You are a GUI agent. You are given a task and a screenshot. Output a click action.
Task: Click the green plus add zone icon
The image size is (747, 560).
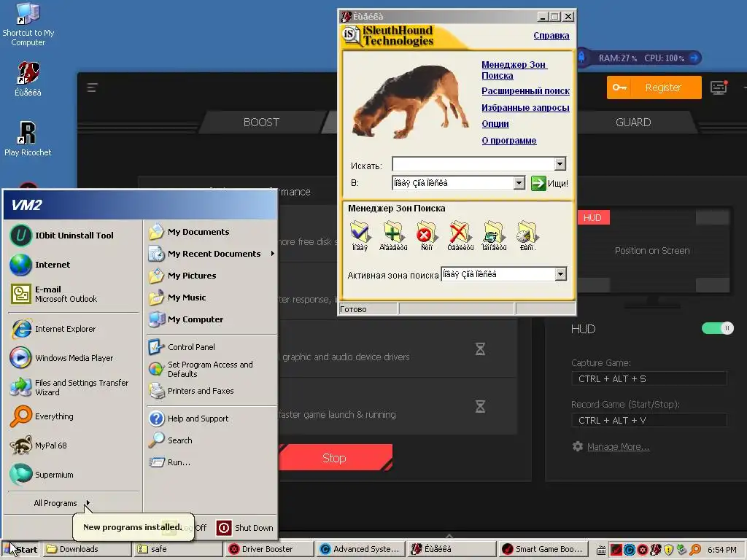point(393,236)
